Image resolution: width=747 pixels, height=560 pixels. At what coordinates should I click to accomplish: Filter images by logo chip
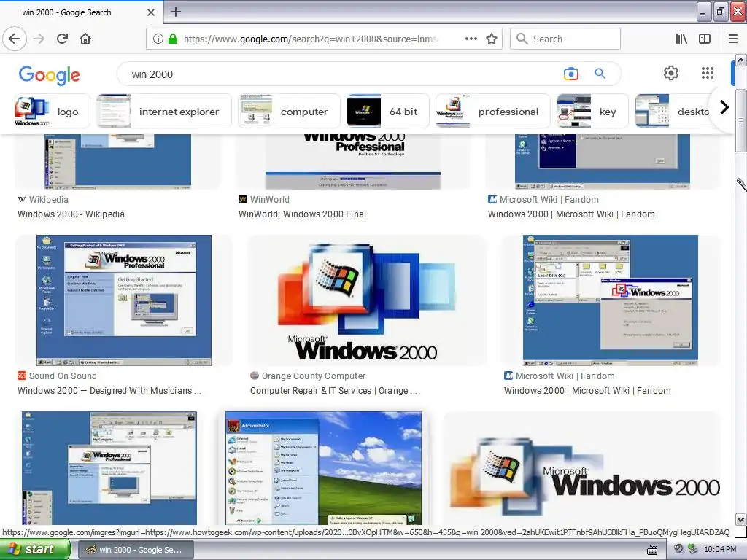tap(52, 111)
